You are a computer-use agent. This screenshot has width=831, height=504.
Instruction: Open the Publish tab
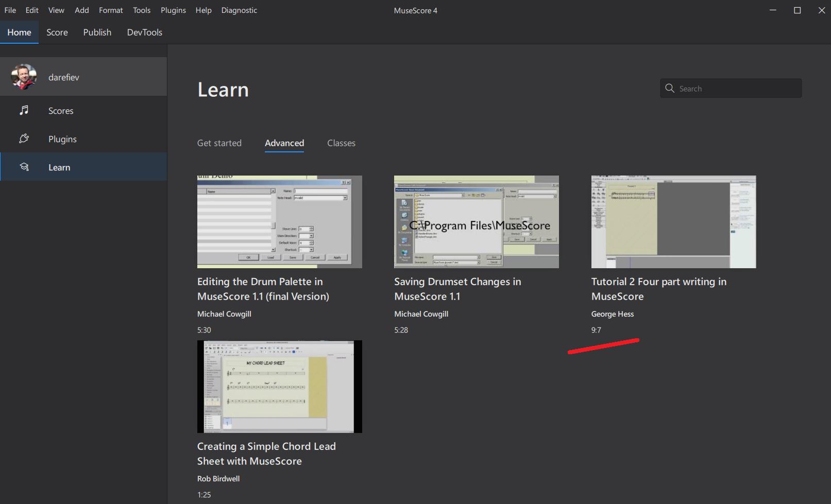[97, 32]
